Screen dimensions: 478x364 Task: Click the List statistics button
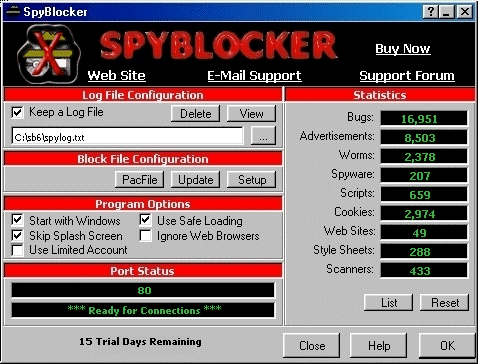[x=389, y=303]
